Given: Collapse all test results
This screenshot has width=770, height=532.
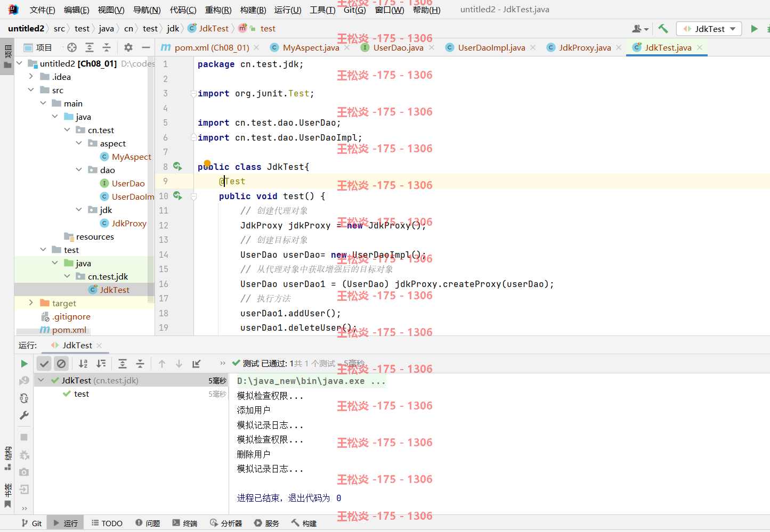Looking at the screenshot, I should click(x=140, y=364).
